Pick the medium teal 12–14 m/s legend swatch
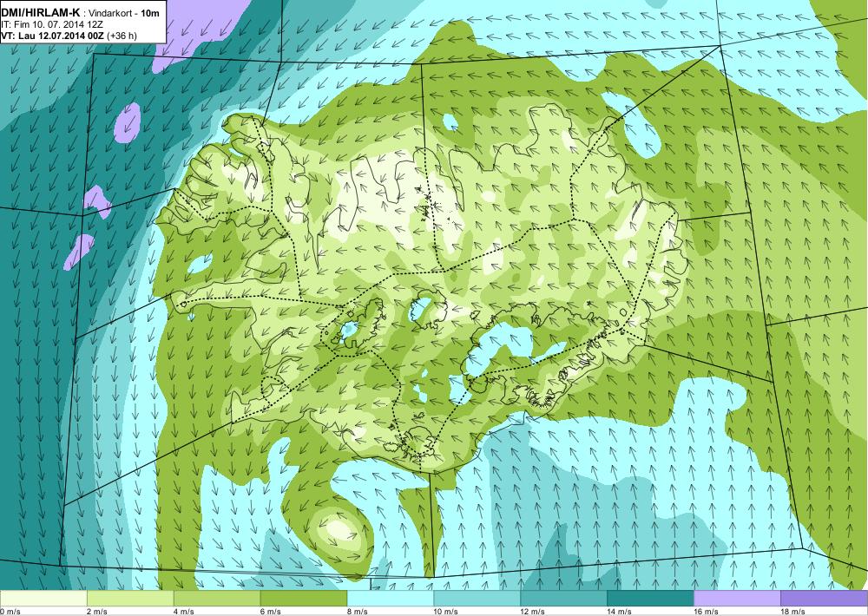 tap(563, 599)
